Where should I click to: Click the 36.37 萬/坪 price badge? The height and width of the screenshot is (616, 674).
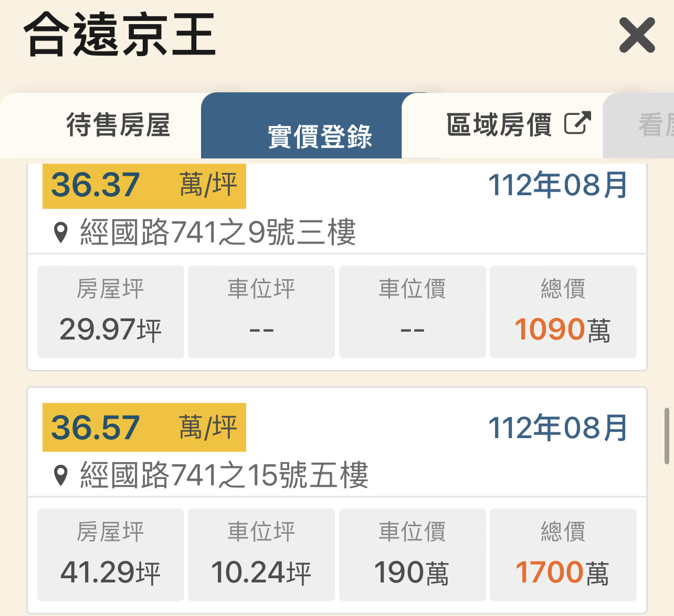pyautogui.click(x=144, y=185)
